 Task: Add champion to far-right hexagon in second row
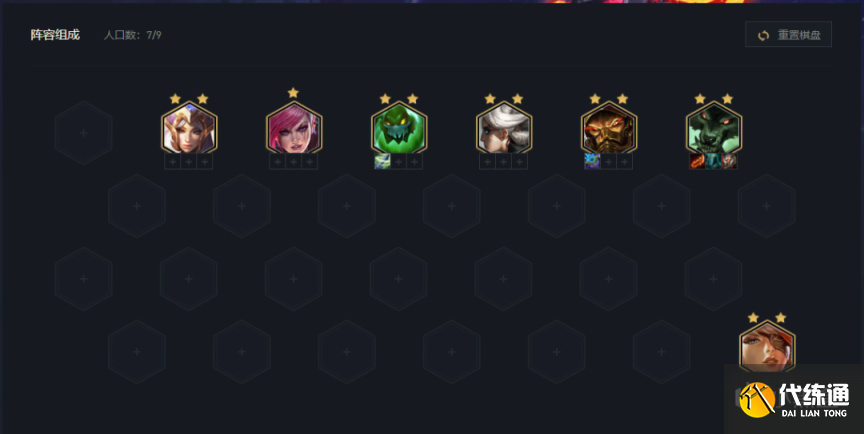(x=766, y=205)
